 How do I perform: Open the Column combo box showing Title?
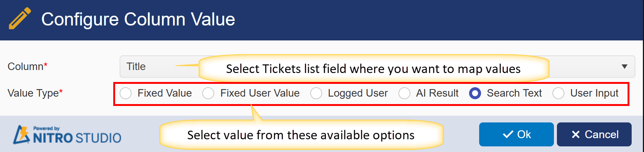tap(157, 67)
